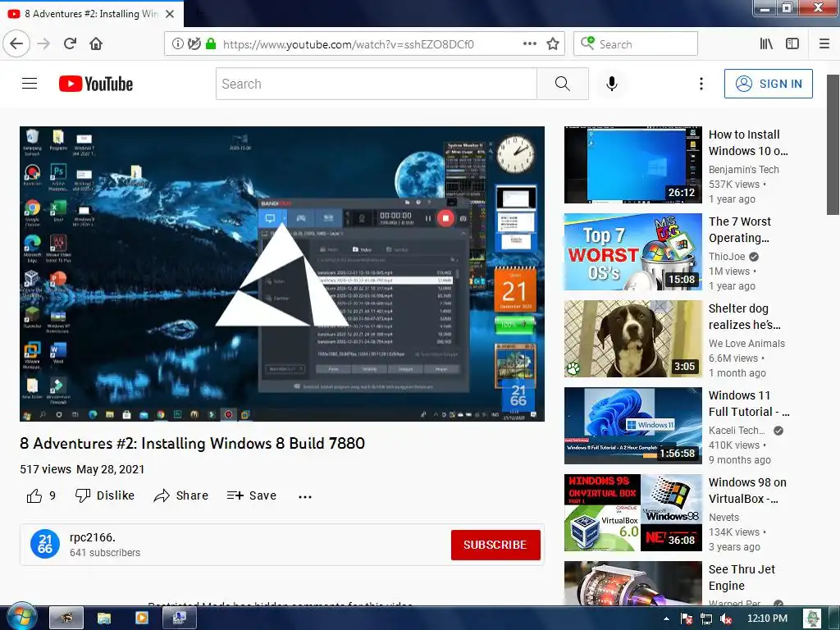Open the fourth pinned taskbar program
Screen dimensions: 840x630
click(x=179, y=619)
